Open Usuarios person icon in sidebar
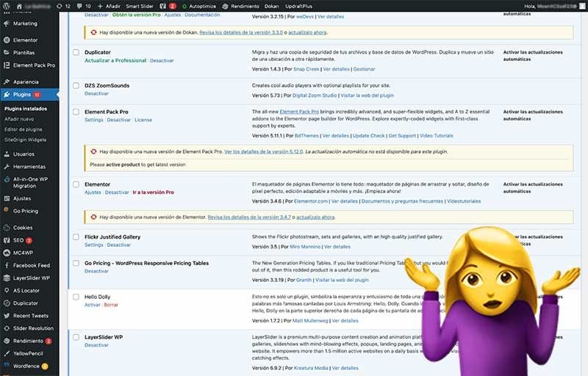 pos(7,154)
